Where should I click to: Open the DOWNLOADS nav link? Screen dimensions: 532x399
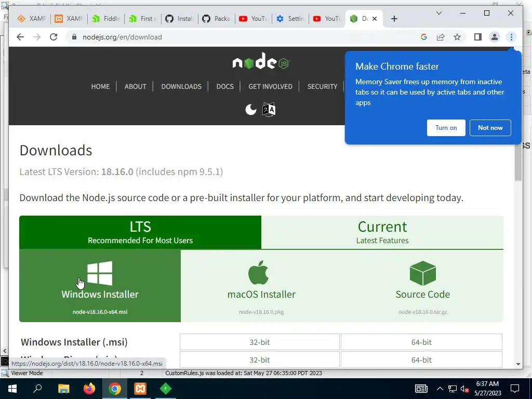coord(181,87)
